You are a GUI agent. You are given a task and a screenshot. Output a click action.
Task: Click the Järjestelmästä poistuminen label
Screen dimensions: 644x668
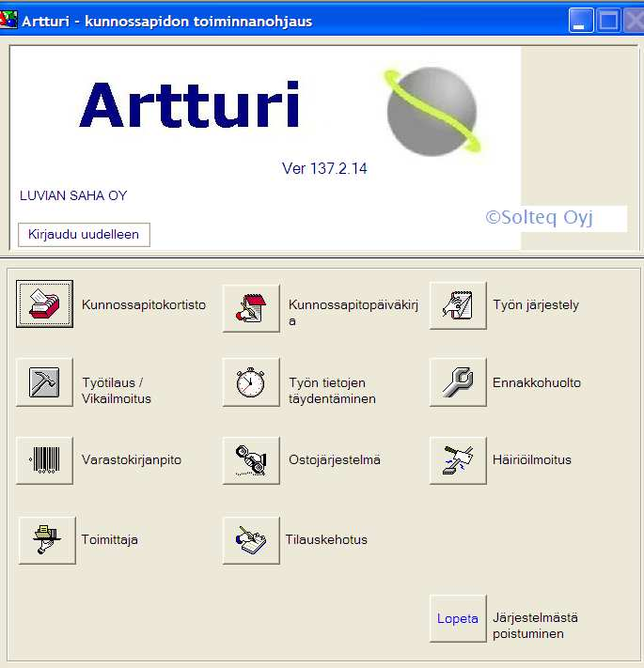tap(535, 626)
